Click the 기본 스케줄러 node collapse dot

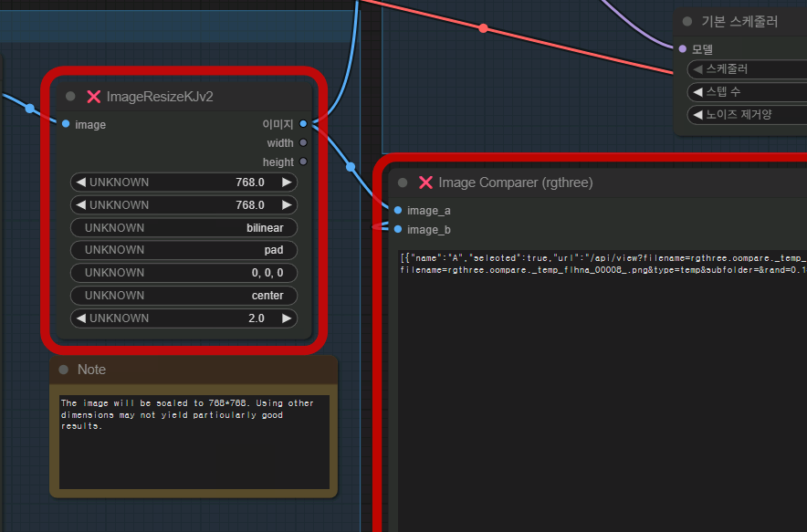[x=687, y=22]
